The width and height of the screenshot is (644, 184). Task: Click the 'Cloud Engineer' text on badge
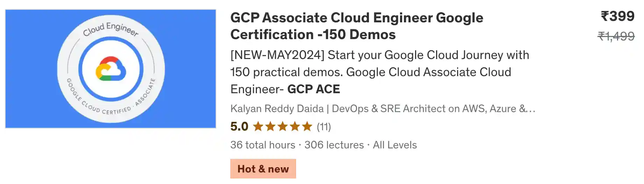[111, 29]
